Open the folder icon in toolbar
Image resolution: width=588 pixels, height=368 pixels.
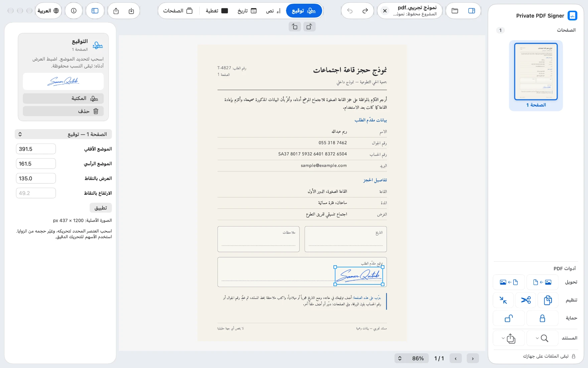coord(455,11)
